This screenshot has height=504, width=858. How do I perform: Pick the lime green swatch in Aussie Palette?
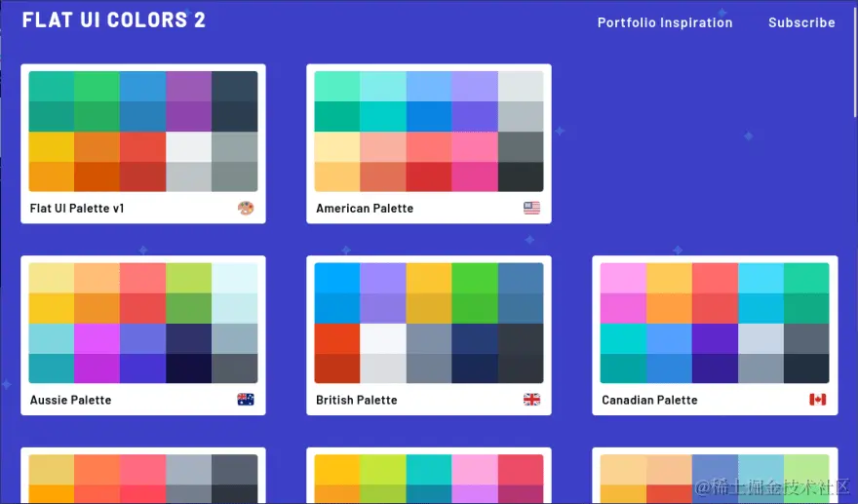tap(189, 278)
